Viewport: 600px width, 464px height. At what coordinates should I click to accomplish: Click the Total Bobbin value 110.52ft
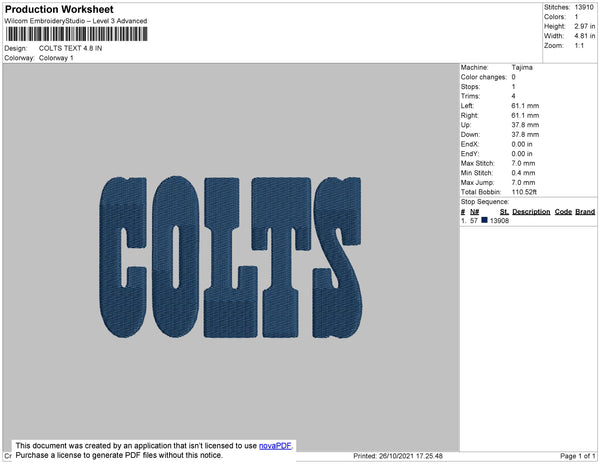point(524,192)
